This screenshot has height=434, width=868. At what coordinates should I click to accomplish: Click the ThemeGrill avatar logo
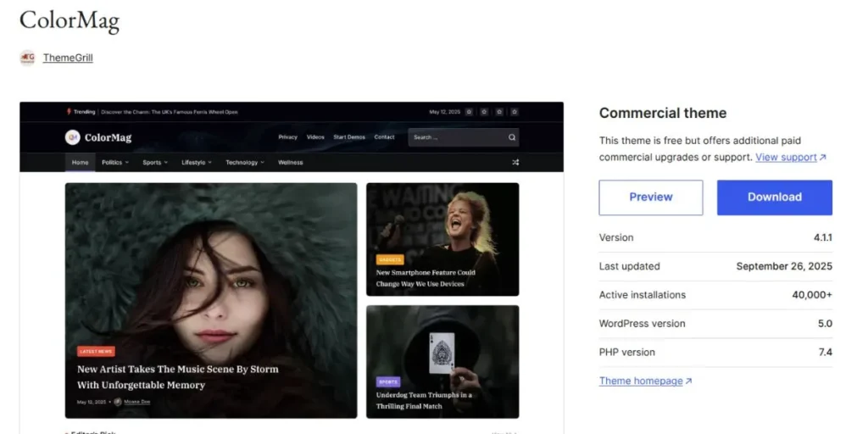(27, 58)
